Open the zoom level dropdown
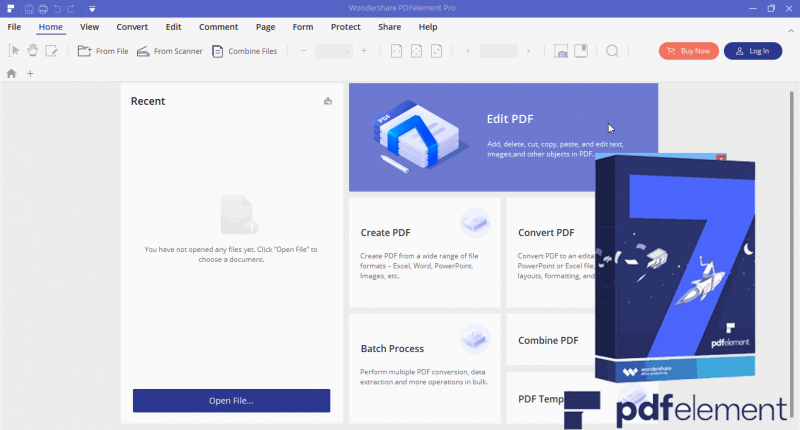 (334, 51)
